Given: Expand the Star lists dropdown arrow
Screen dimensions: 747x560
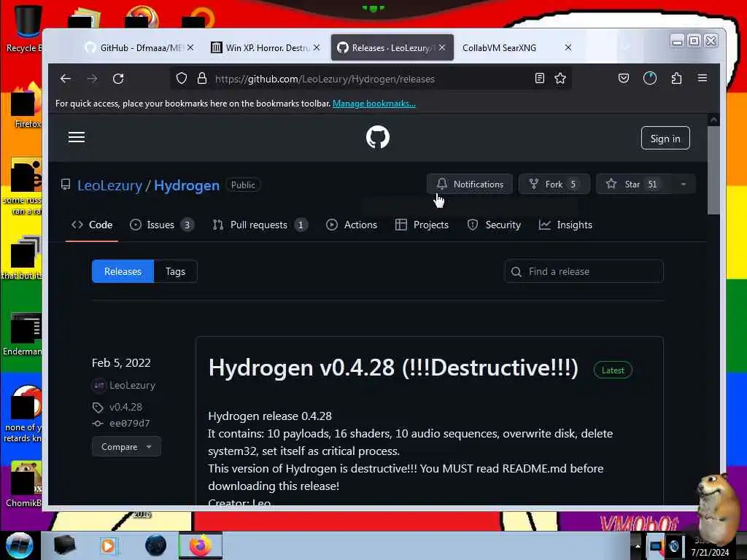Looking at the screenshot, I should pos(684,184).
